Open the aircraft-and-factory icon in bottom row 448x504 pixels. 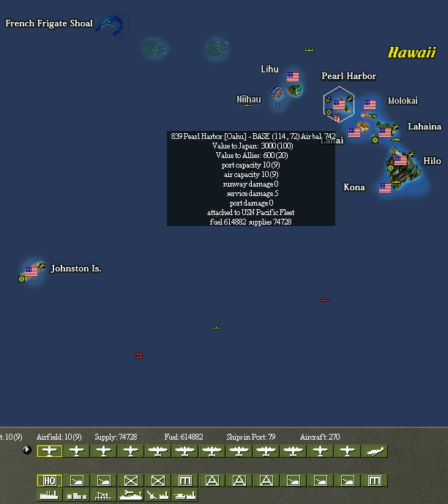(158, 495)
